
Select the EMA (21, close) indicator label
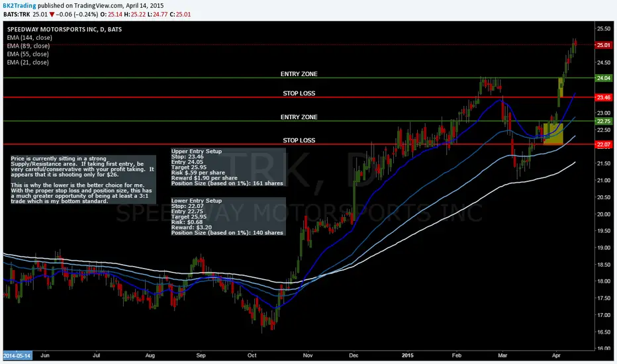click(x=28, y=62)
